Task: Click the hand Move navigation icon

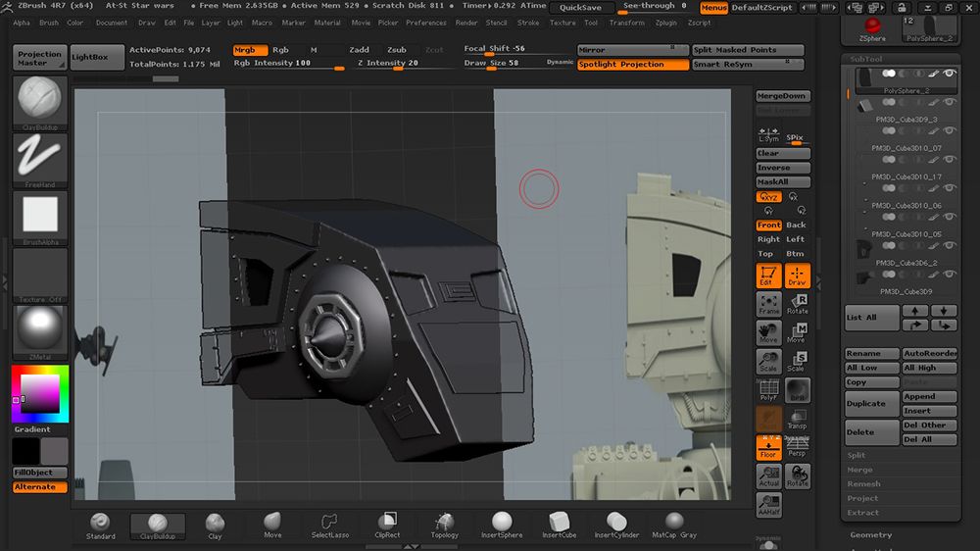Action: pos(768,332)
